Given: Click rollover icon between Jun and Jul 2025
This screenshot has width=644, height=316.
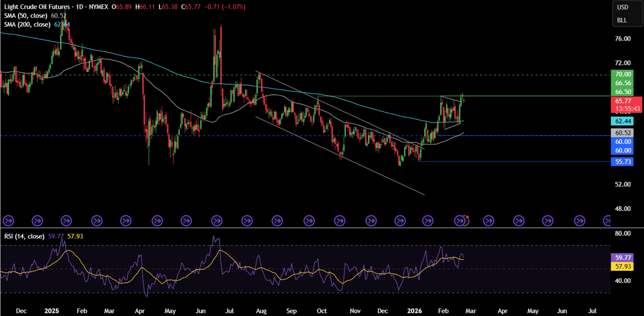Looking at the screenshot, I should coord(216,221).
